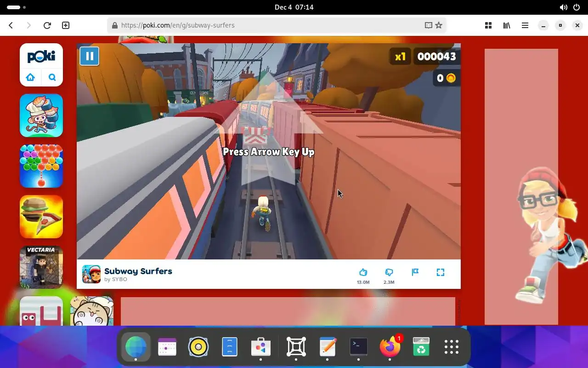The width and height of the screenshot is (588, 368).
Task: Open the blue file cabinet app in dock
Action: [230, 347]
